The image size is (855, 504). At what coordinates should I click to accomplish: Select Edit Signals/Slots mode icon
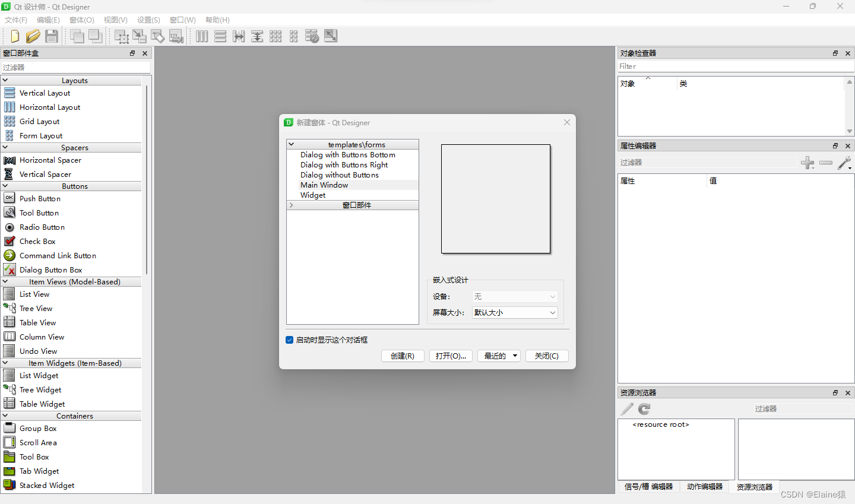click(x=140, y=36)
